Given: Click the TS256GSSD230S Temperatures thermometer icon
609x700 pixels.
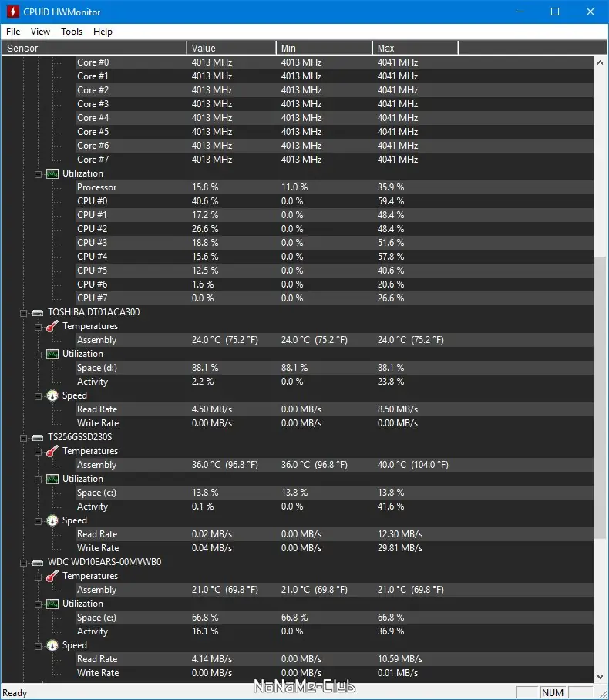Looking at the screenshot, I should [x=52, y=451].
